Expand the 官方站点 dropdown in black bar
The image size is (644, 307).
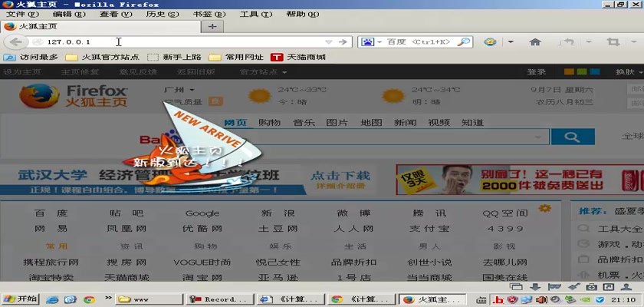pos(284,72)
